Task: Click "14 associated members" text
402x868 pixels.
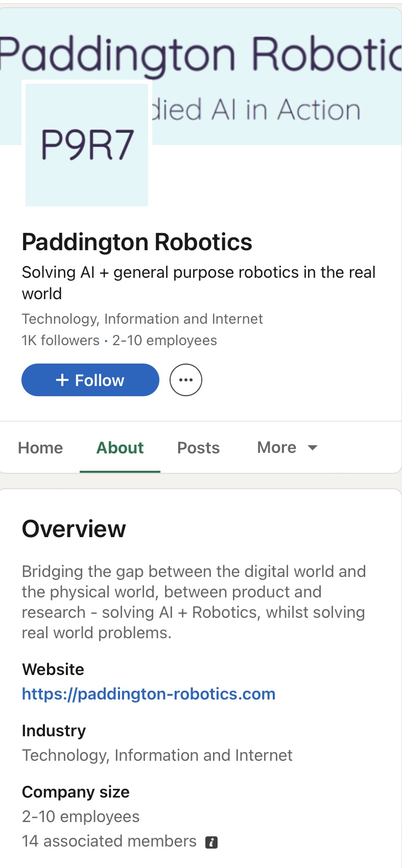Action: tap(109, 841)
